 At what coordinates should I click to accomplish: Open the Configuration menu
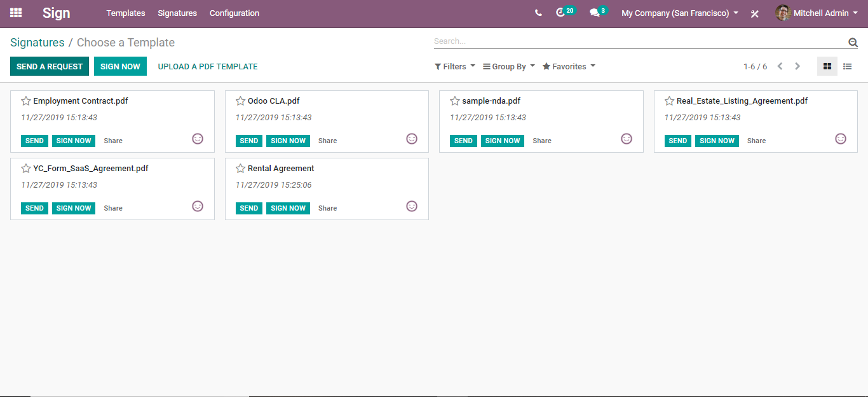coord(234,13)
